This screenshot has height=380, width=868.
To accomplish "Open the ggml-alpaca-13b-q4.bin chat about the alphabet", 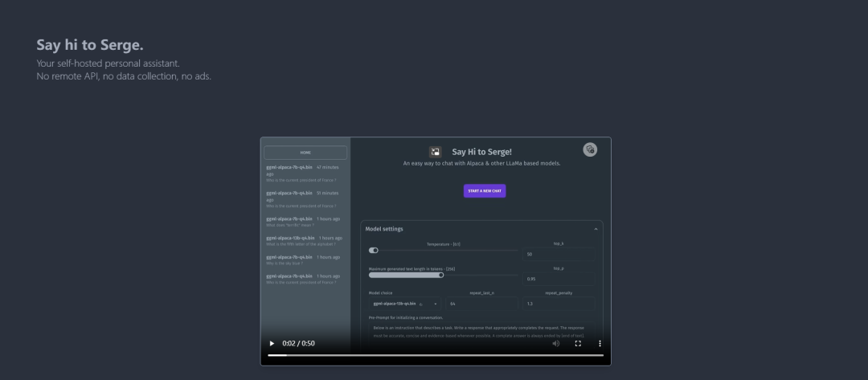I will point(305,241).
